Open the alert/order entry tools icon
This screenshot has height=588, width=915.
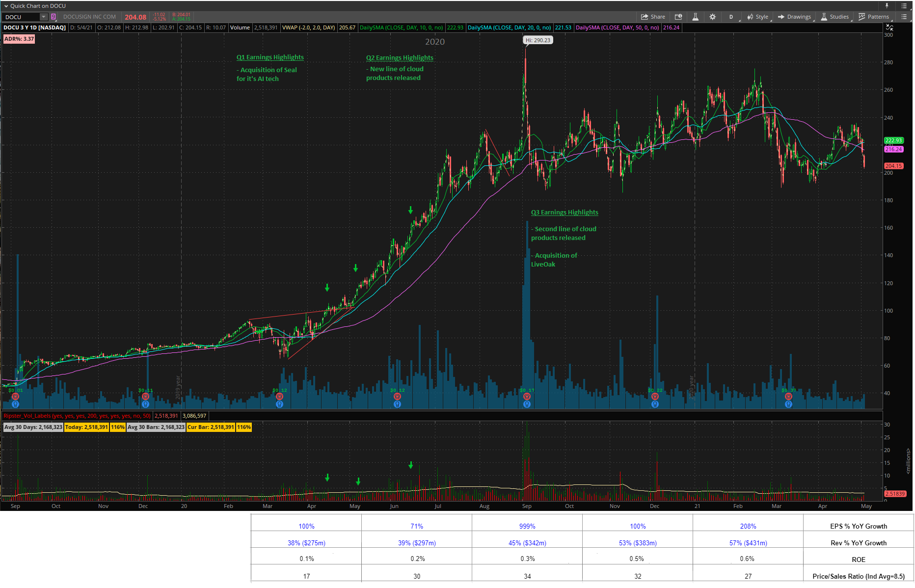point(678,17)
